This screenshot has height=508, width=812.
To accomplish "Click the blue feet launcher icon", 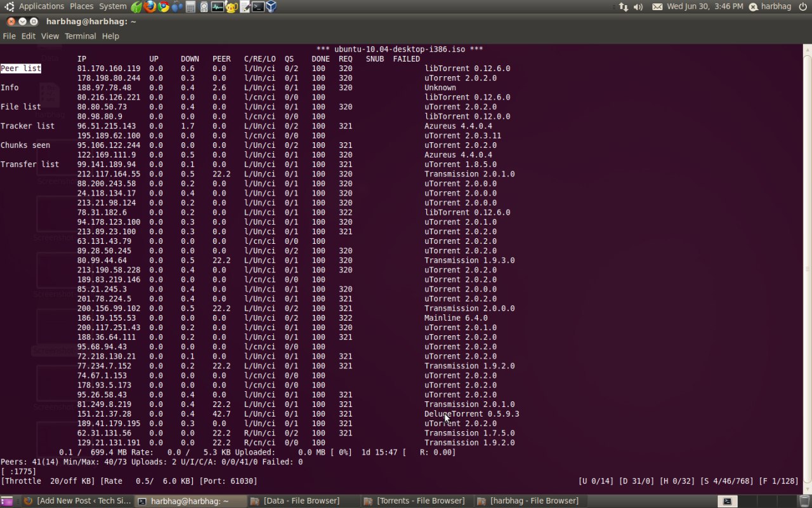I will click(x=177, y=7).
